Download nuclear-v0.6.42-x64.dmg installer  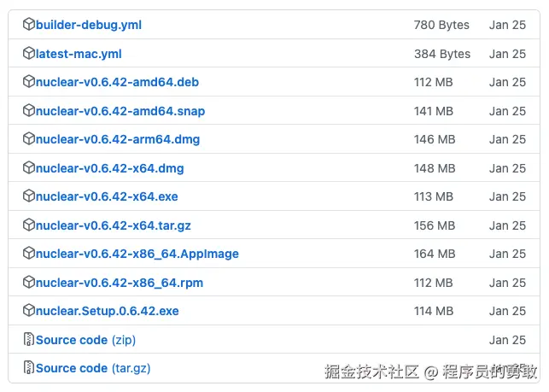click(109, 168)
